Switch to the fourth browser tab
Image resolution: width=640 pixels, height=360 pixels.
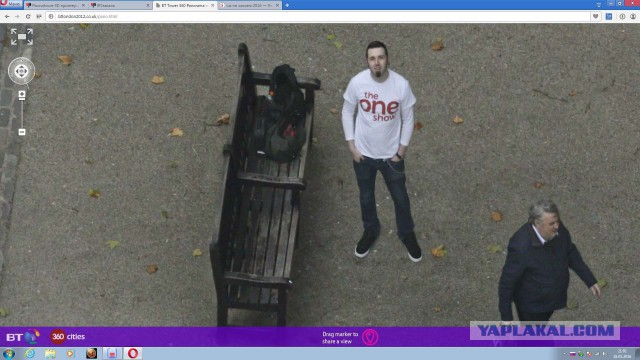coord(249,5)
